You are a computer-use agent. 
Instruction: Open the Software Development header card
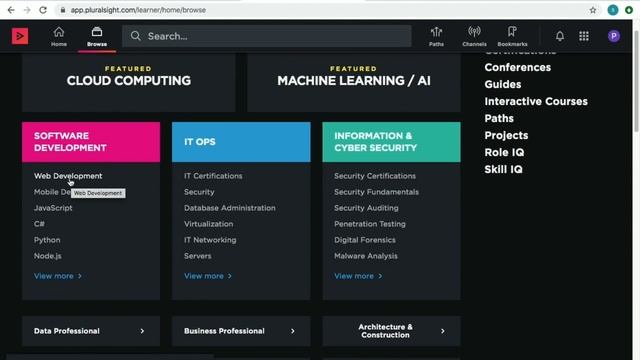[x=91, y=142]
